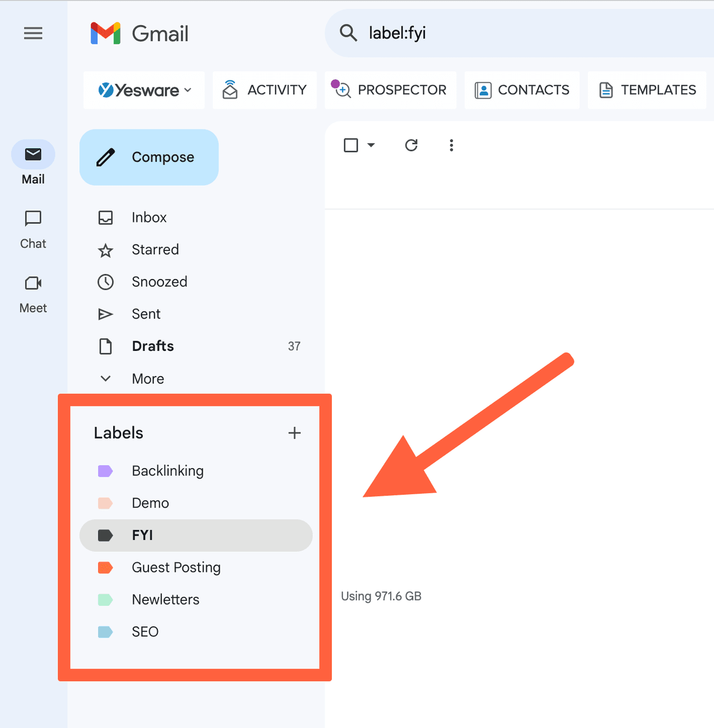This screenshot has width=714, height=728.
Task: Open the more options three-dot menu
Action: (451, 145)
